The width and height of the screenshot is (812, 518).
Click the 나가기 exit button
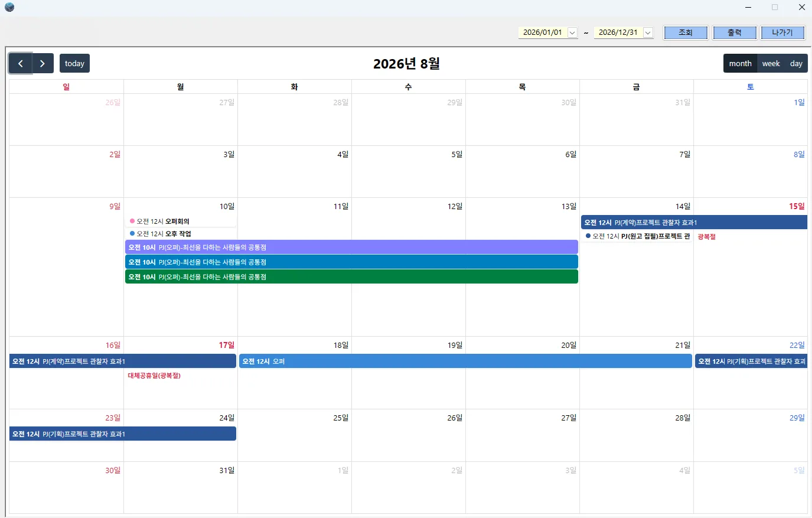click(782, 32)
